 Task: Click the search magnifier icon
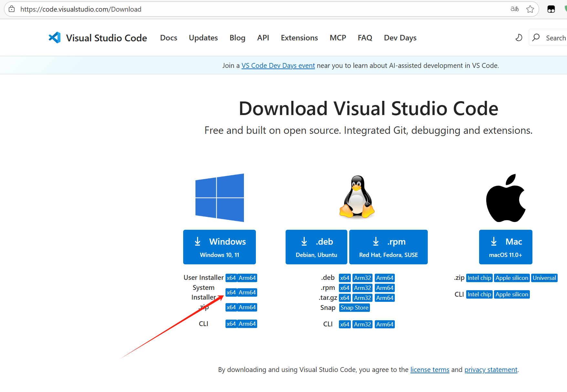point(536,38)
